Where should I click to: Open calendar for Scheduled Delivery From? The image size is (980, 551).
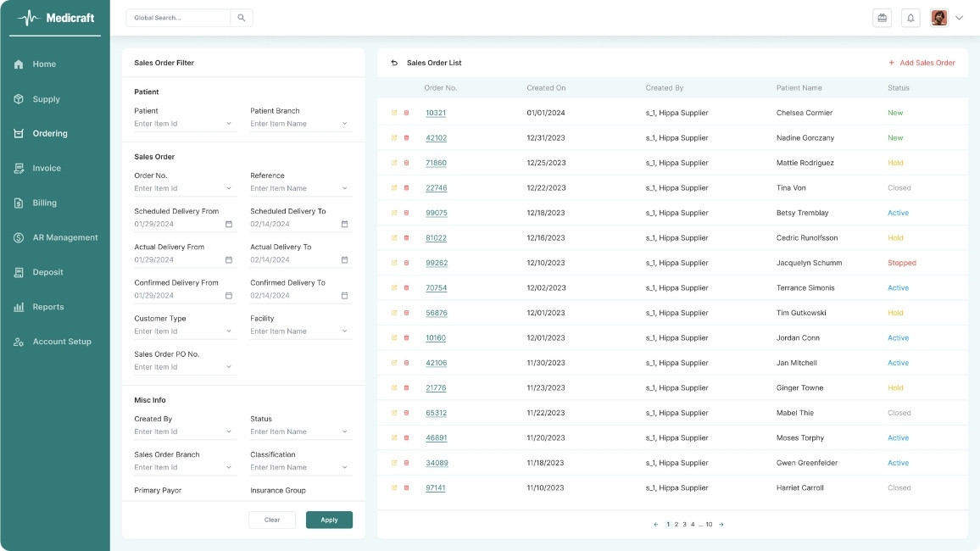click(229, 225)
